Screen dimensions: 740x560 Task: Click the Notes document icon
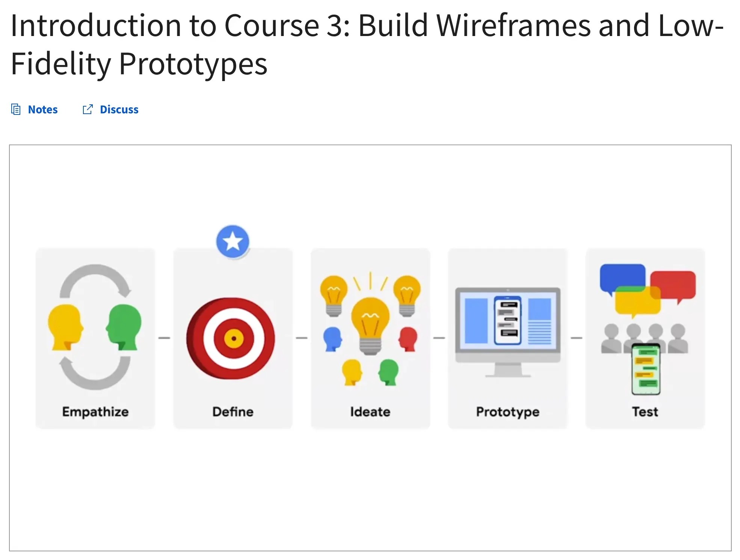[x=16, y=109]
